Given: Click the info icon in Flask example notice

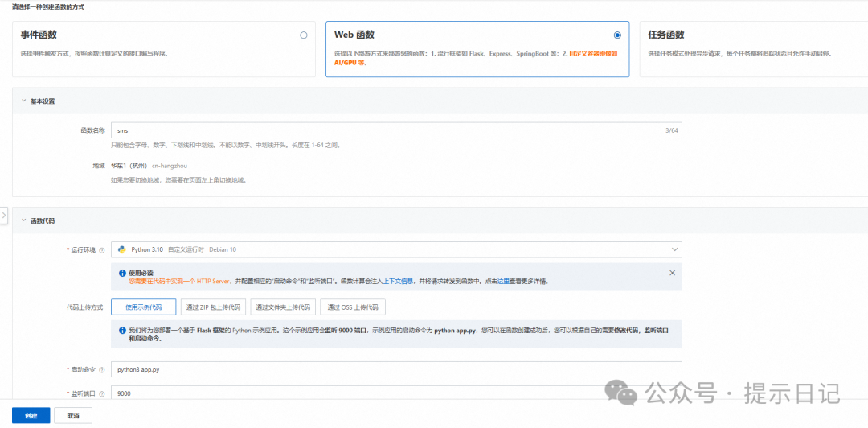Looking at the screenshot, I should coord(123,331).
